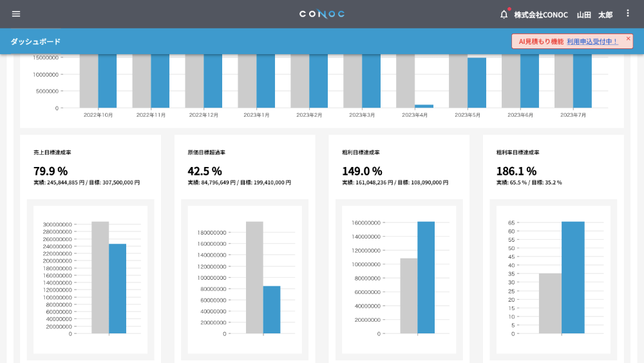Click the blue bar in 粗利率目標達成率 chart
Image resolution: width=644 pixels, height=363 pixels.
(x=573, y=277)
